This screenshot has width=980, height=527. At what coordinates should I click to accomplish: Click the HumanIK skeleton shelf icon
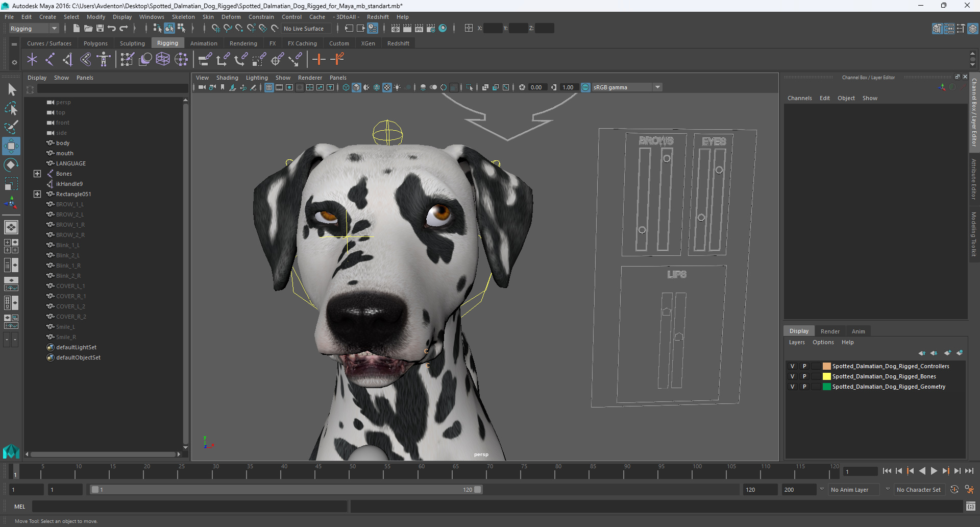coord(104,60)
